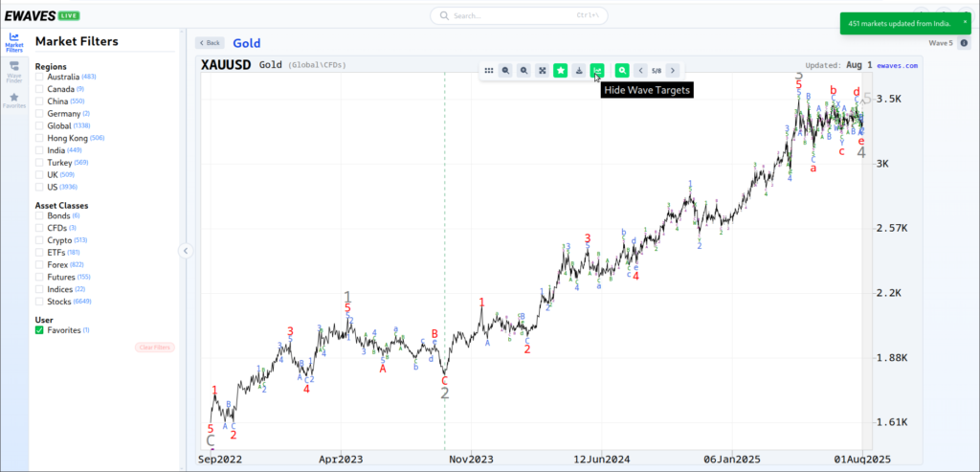Image resolution: width=980 pixels, height=472 pixels.
Task: Collapse the Market Filters side panel
Action: coord(187,251)
